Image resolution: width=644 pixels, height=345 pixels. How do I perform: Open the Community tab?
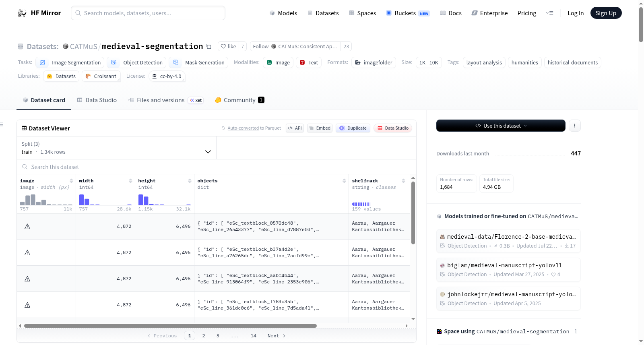(x=239, y=100)
